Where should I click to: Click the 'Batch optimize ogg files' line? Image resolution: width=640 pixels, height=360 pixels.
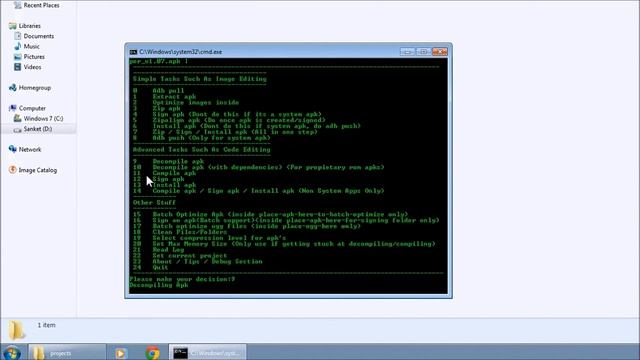point(247,226)
